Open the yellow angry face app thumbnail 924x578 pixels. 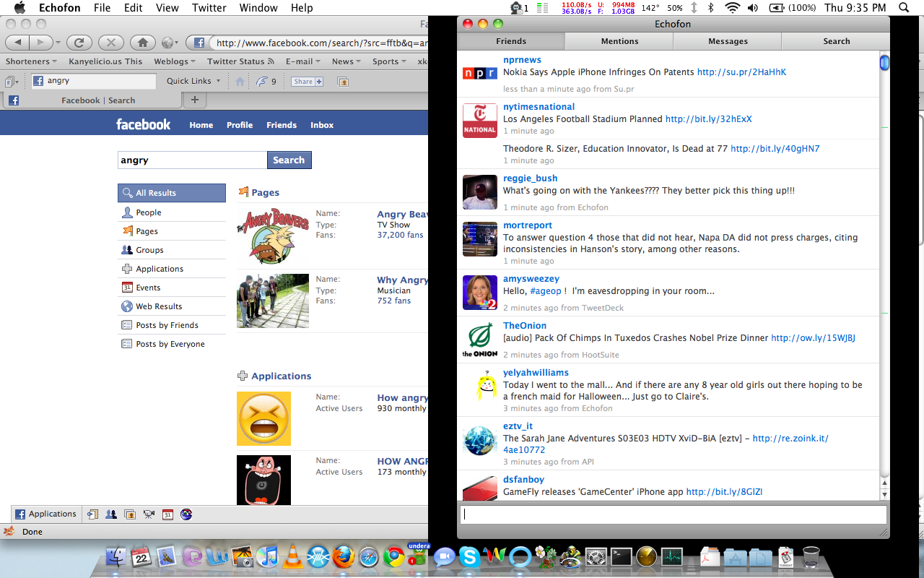263,418
